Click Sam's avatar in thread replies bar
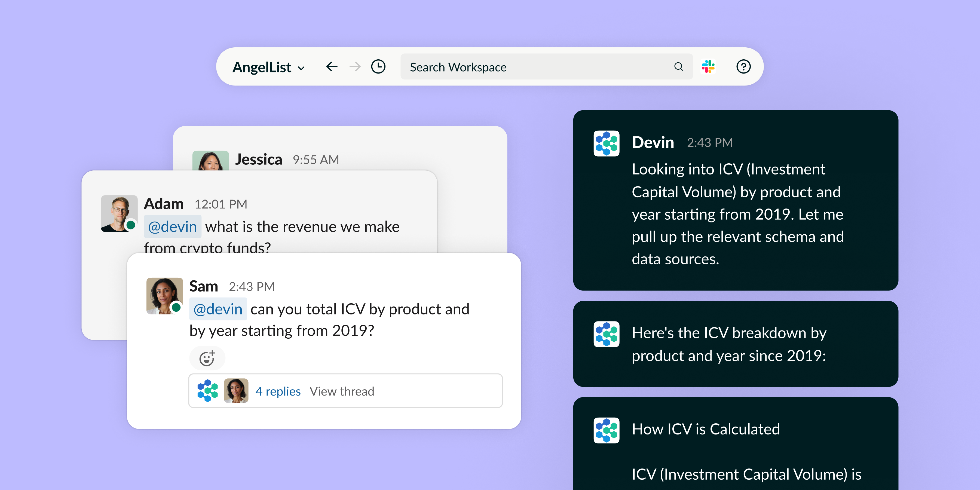Screen dimensions: 980x490 click(236, 391)
